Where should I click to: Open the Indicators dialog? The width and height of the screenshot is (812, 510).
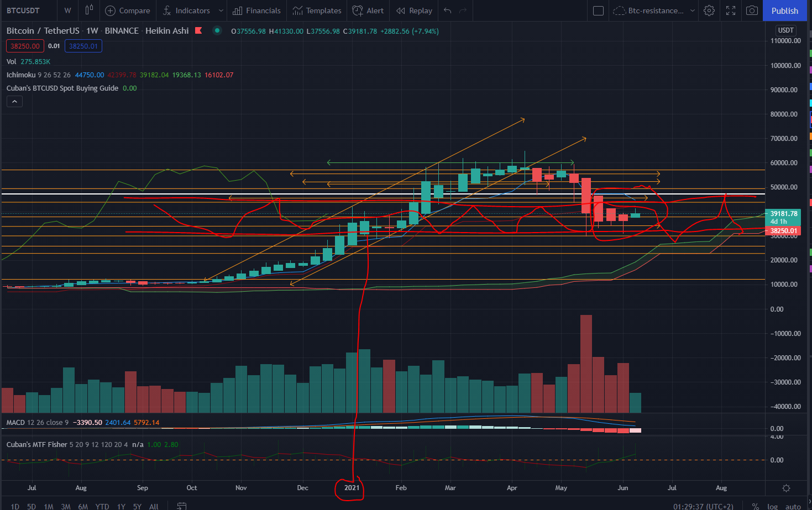point(186,10)
